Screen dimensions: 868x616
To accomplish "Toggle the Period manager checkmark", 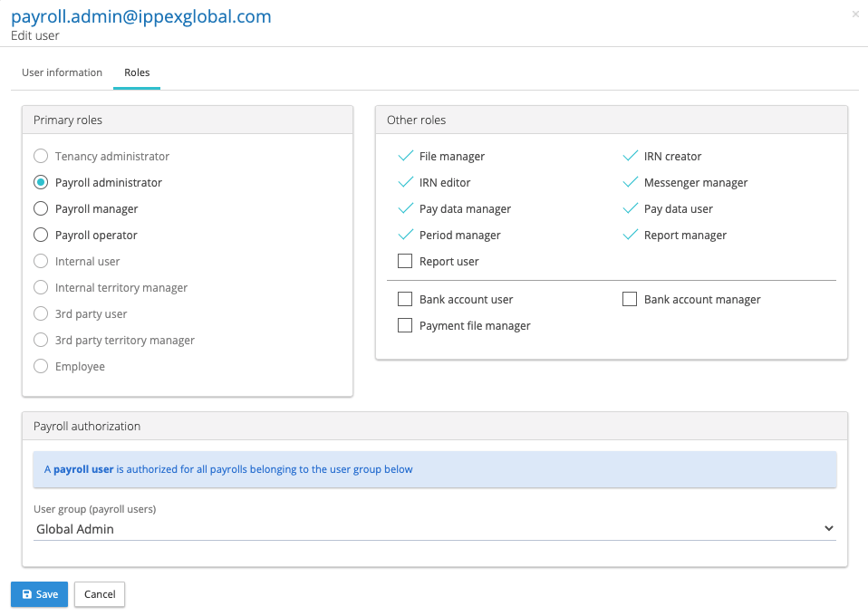I will pyautogui.click(x=405, y=236).
